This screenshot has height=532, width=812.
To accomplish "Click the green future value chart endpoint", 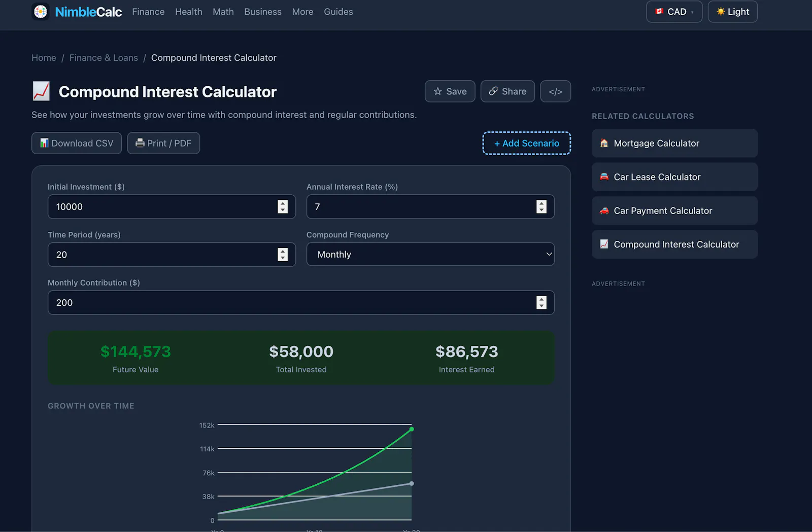I will click(412, 429).
